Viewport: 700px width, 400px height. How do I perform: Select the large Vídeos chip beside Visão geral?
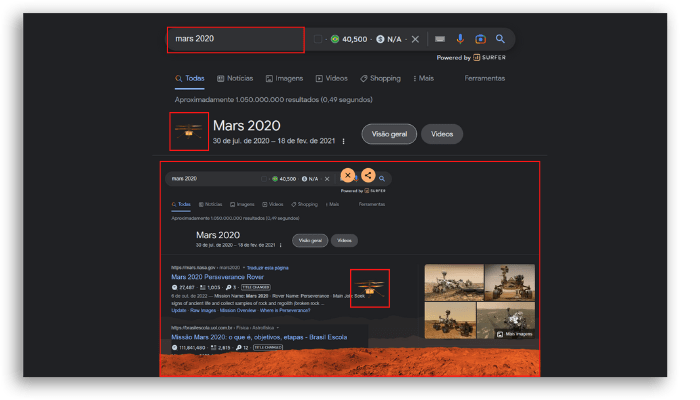(x=442, y=134)
